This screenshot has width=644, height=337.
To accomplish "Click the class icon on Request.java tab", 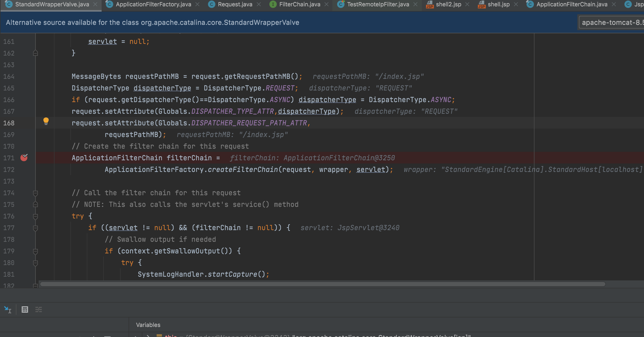I will [x=211, y=4].
